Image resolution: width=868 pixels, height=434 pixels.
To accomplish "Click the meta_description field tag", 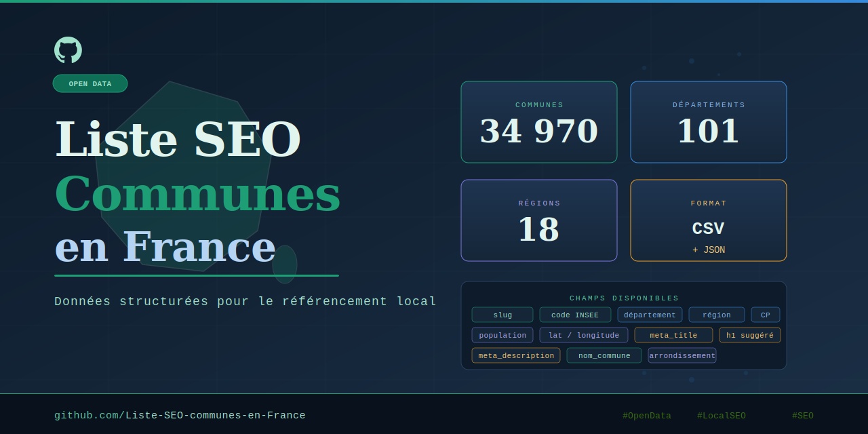I will point(516,355).
